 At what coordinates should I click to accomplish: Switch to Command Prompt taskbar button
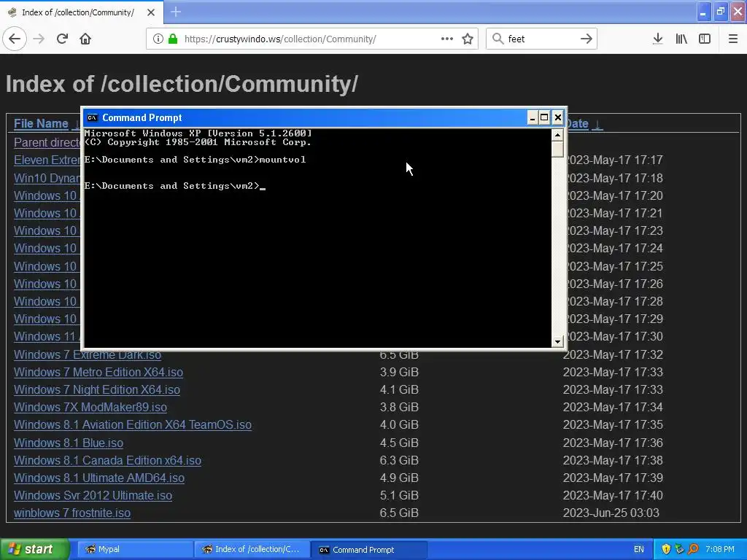pyautogui.click(x=369, y=550)
